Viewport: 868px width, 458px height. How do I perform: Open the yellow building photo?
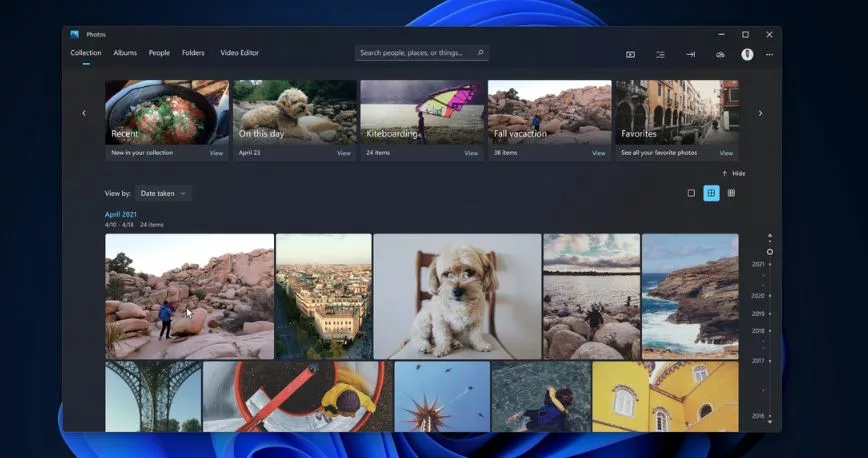click(x=665, y=397)
